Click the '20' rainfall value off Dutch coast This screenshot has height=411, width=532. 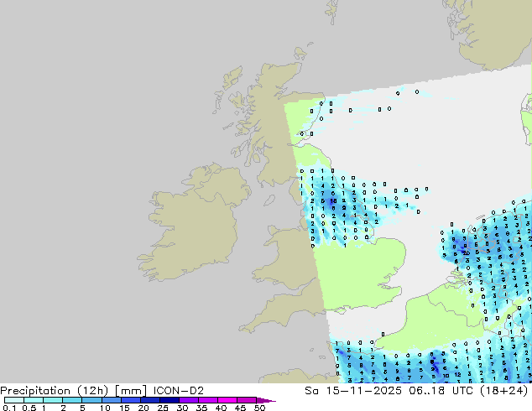(x=467, y=252)
